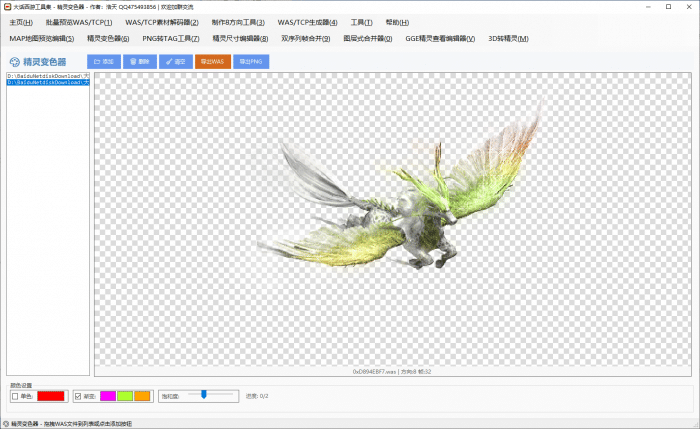Click the 添加 (Add) button

pos(104,61)
